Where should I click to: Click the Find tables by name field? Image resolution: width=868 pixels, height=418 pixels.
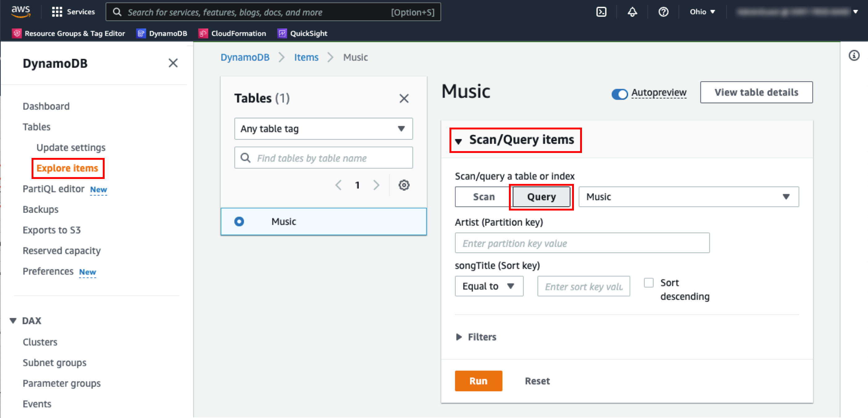(x=323, y=158)
